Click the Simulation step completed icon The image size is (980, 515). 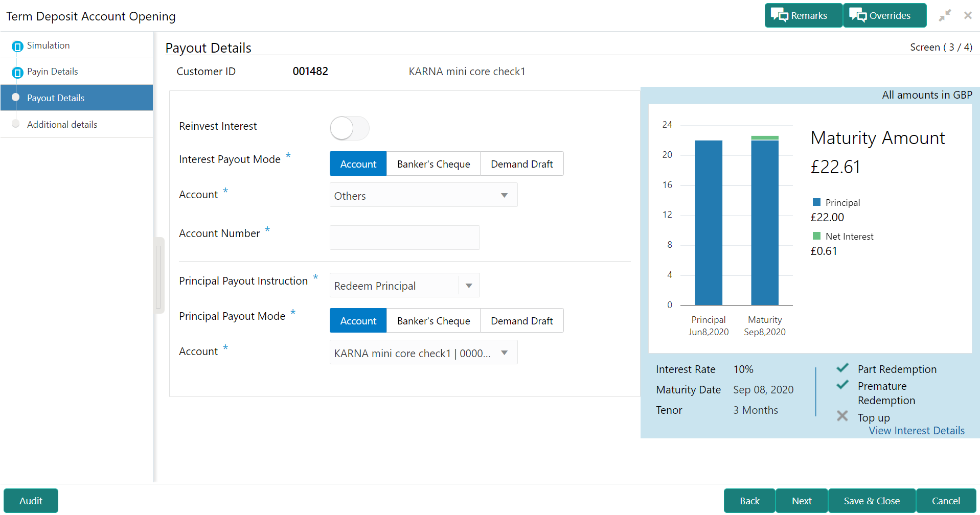[x=17, y=46]
